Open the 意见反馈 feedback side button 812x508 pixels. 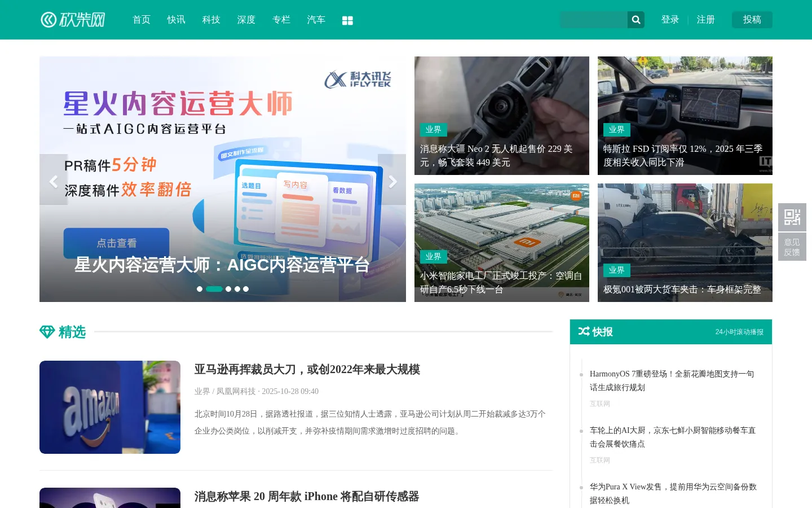(x=792, y=247)
